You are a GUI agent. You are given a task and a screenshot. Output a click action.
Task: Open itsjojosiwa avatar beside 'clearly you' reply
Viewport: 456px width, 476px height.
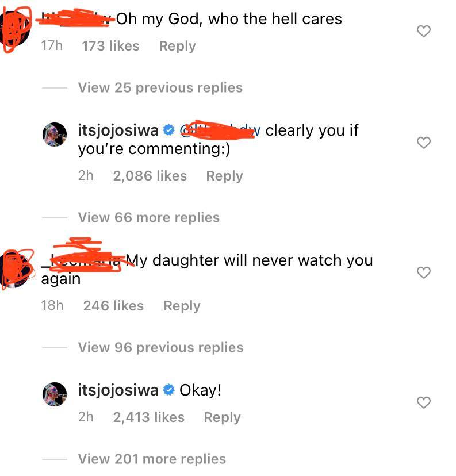55,135
